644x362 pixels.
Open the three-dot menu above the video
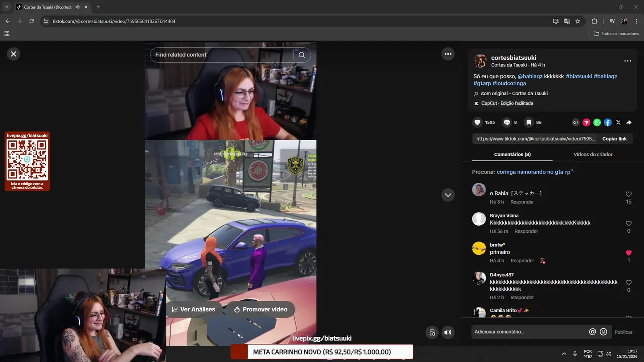[448, 54]
